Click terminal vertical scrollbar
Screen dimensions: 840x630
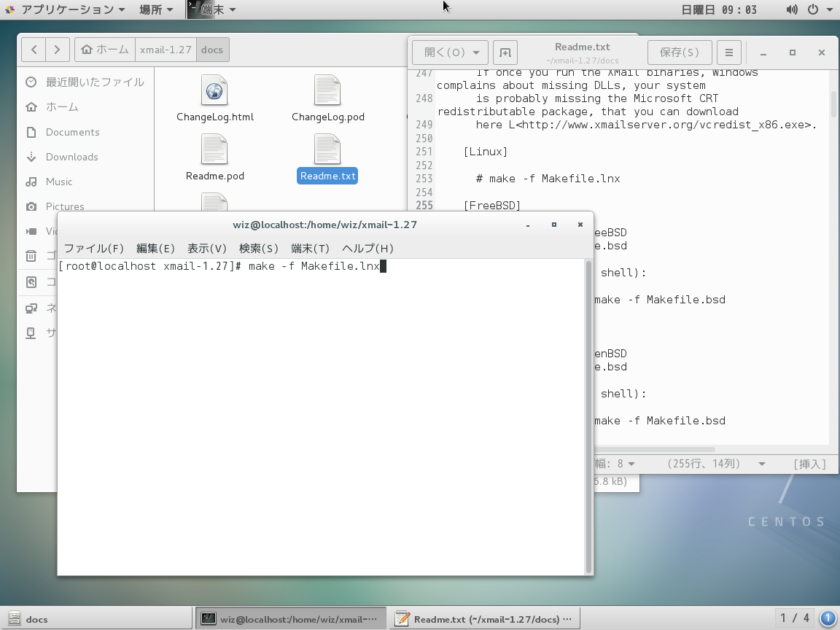pos(588,417)
